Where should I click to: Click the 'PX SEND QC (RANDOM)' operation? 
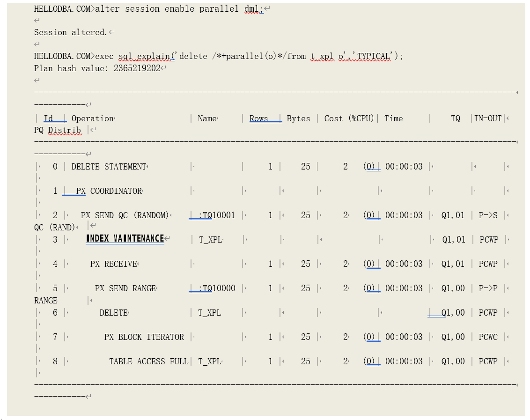pyautogui.click(x=125, y=215)
